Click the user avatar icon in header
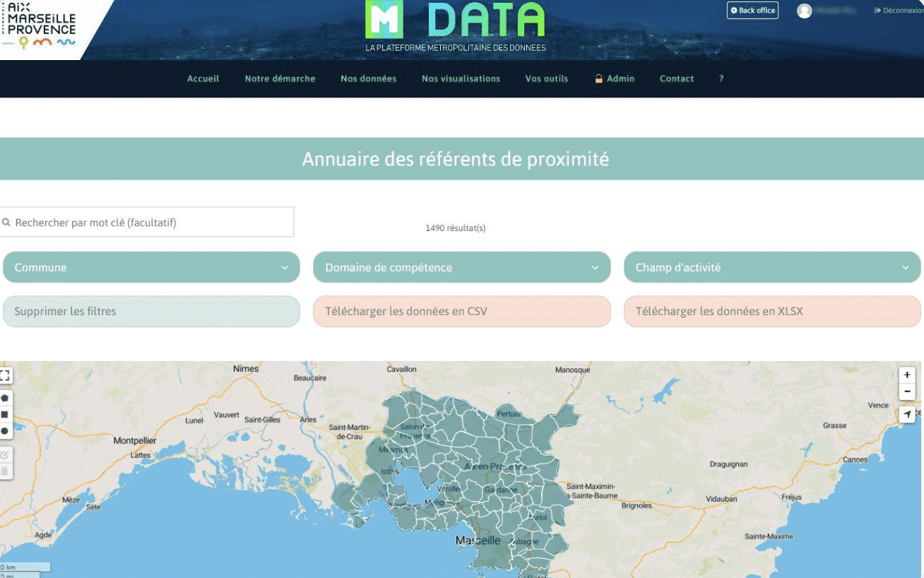 (804, 11)
